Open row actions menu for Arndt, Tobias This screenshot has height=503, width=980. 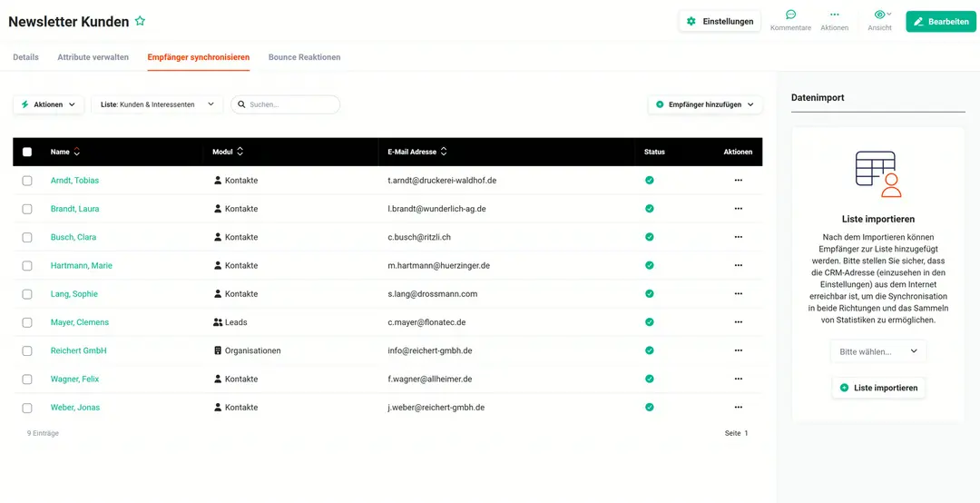click(738, 180)
